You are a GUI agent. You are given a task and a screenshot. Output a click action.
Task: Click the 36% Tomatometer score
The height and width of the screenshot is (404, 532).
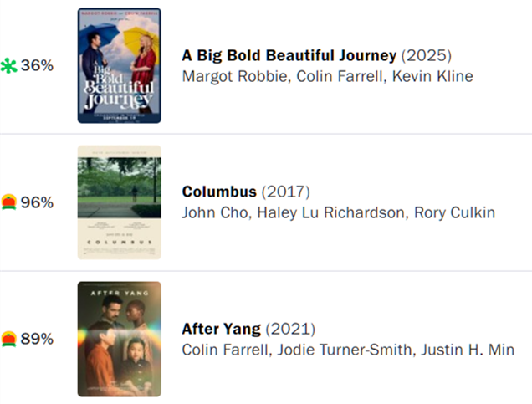[38, 66]
